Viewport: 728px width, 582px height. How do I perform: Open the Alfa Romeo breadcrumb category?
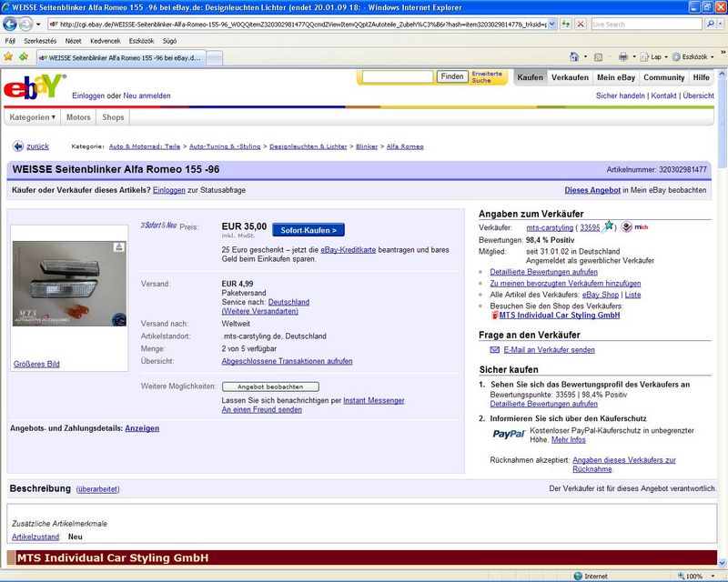point(405,146)
